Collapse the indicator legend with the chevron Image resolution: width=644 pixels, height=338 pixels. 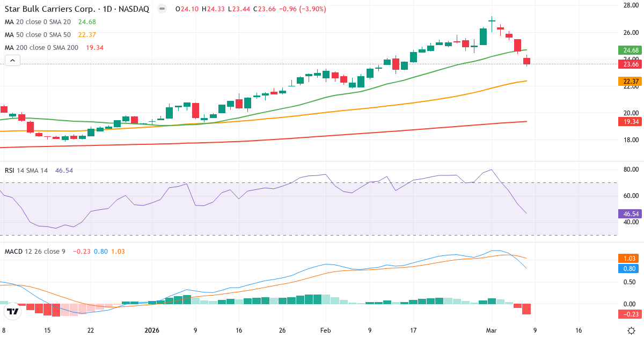[x=12, y=60]
